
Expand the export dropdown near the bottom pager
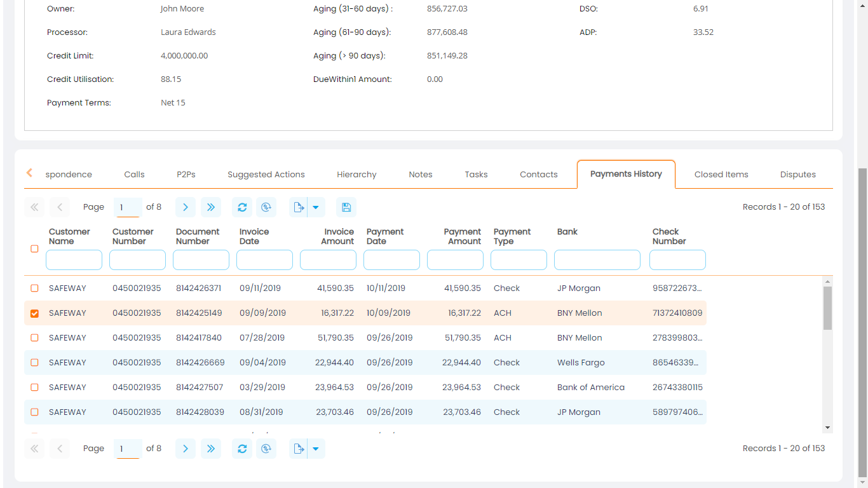point(316,448)
